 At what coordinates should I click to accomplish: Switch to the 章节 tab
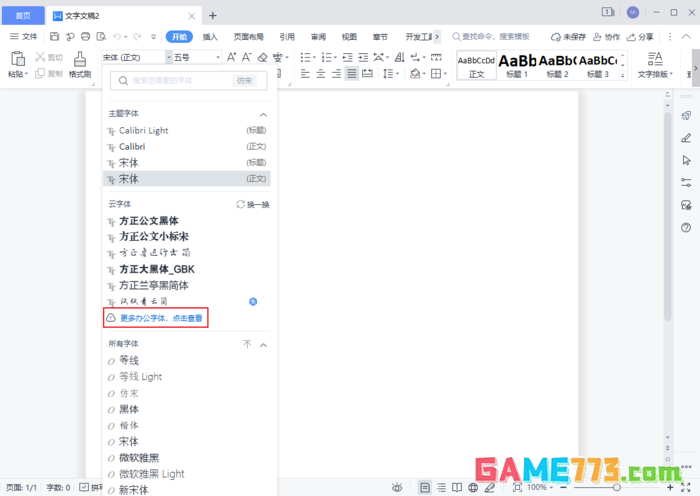click(x=380, y=37)
